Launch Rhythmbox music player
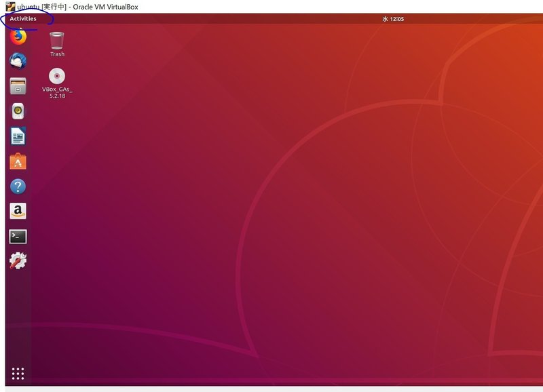 (x=18, y=111)
